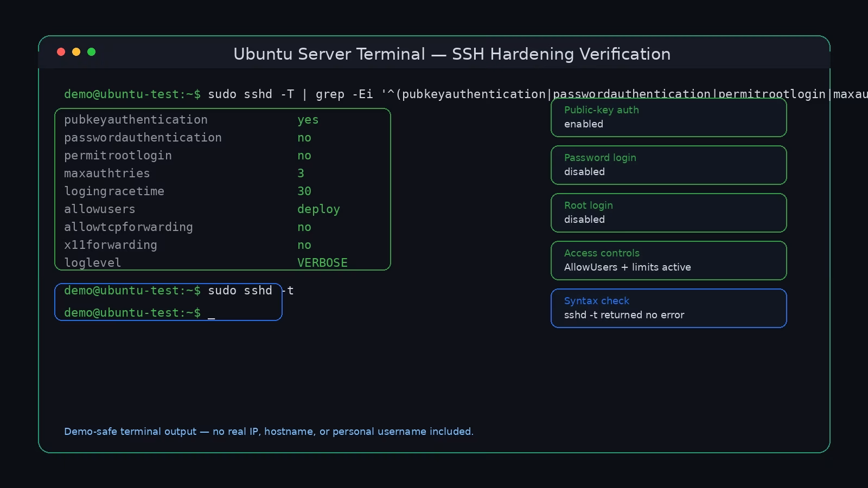Screen dimensions: 868x488
Task: Click the 'Access controls' card heading
Action: 602,253
